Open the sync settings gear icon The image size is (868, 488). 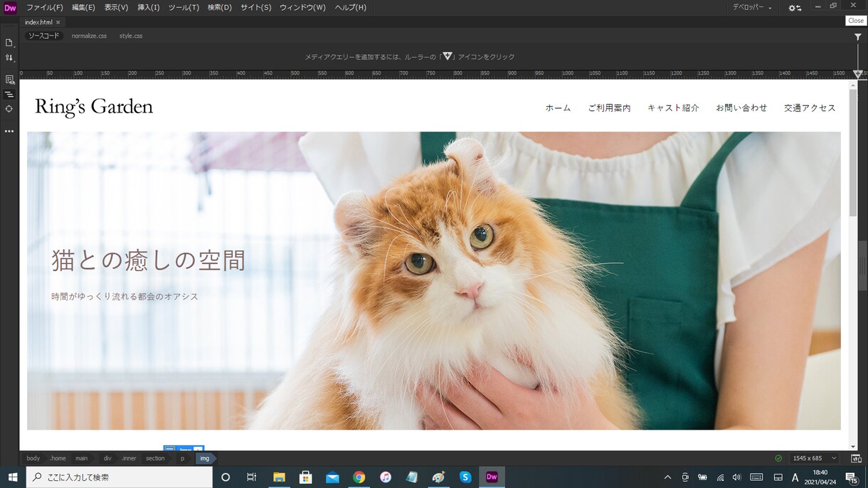tap(795, 8)
